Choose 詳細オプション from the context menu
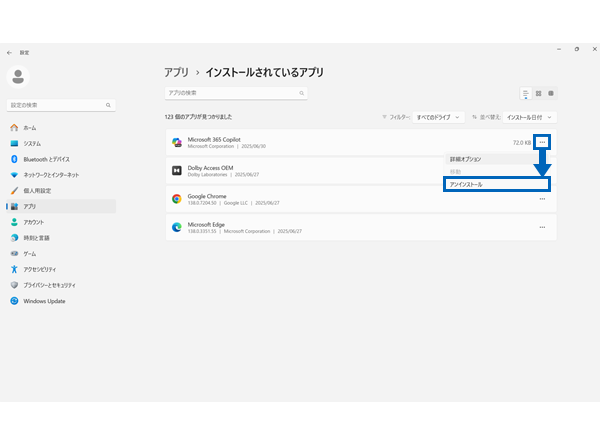The image size is (600, 445). pyautogui.click(x=466, y=159)
